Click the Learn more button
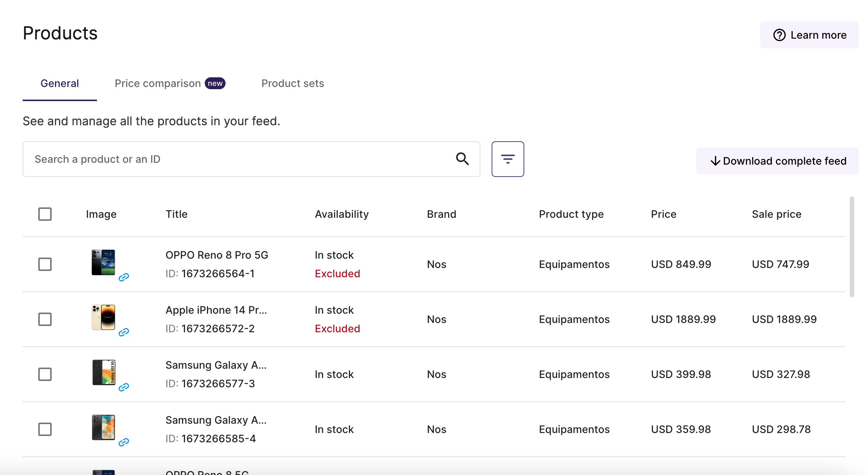The height and width of the screenshot is (475, 868). pyautogui.click(x=809, y=35)
